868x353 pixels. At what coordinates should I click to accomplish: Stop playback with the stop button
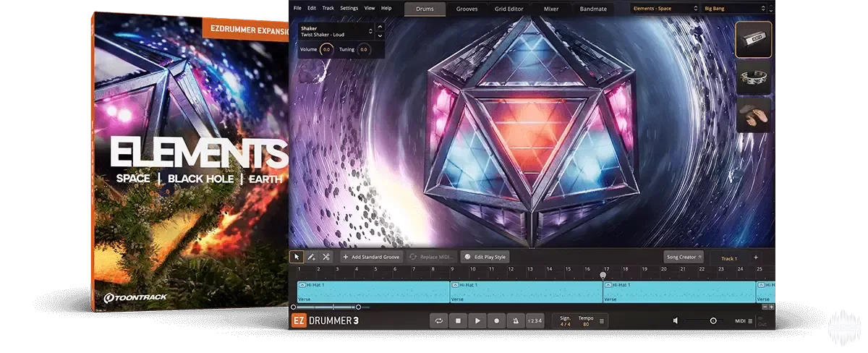(x=458, y=320)
